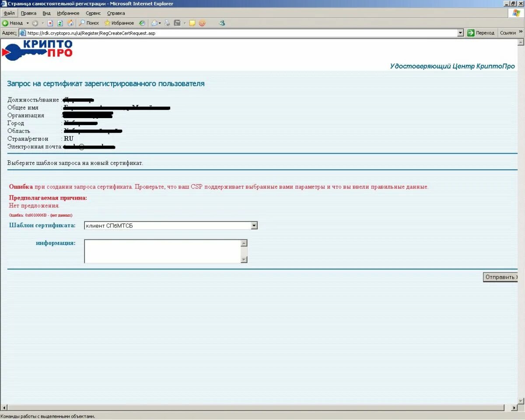Click the horizontal scrollbar right arrow
This screenshot has width=525, height=420.
click(x=514, y=408)
